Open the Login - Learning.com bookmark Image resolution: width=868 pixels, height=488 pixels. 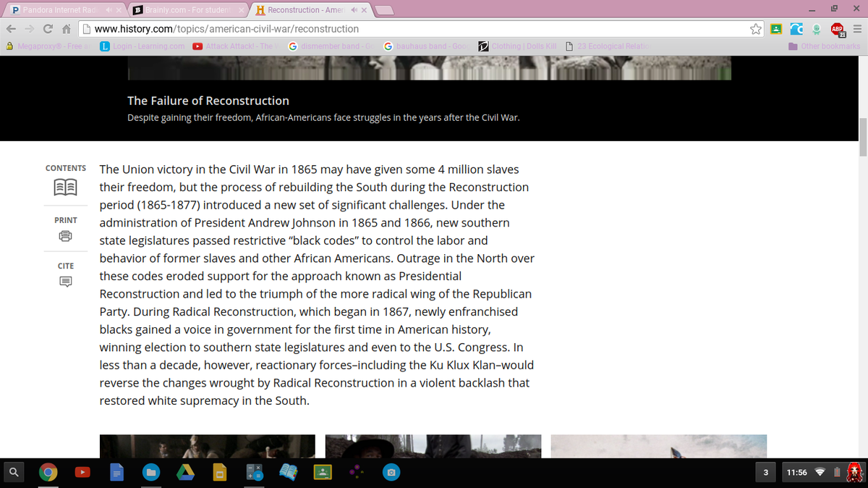(142, 46)
